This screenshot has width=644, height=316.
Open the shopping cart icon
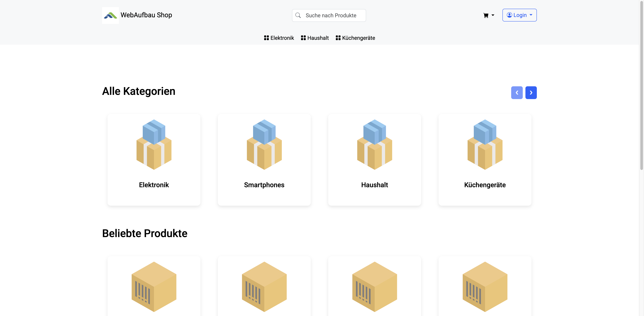pos(486,15)
